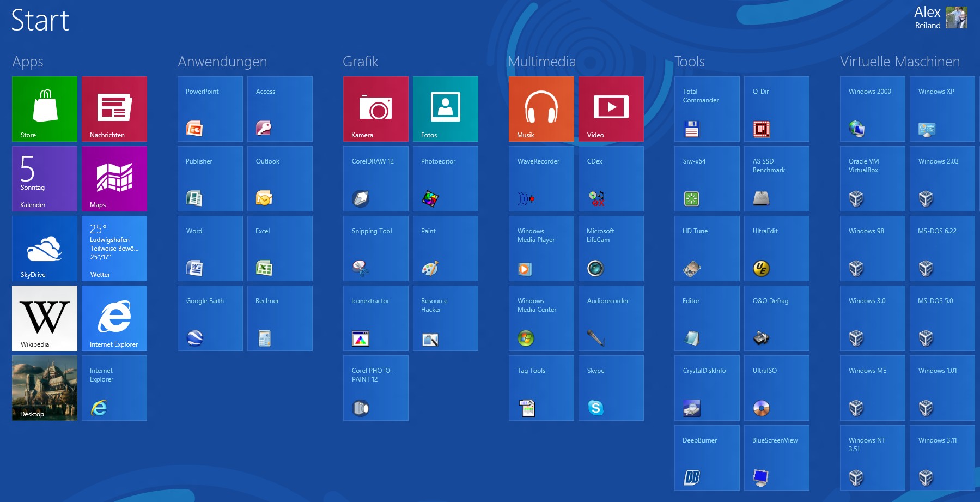
Task: Click the Alex Reiland user account
Action: coord(941,17)
